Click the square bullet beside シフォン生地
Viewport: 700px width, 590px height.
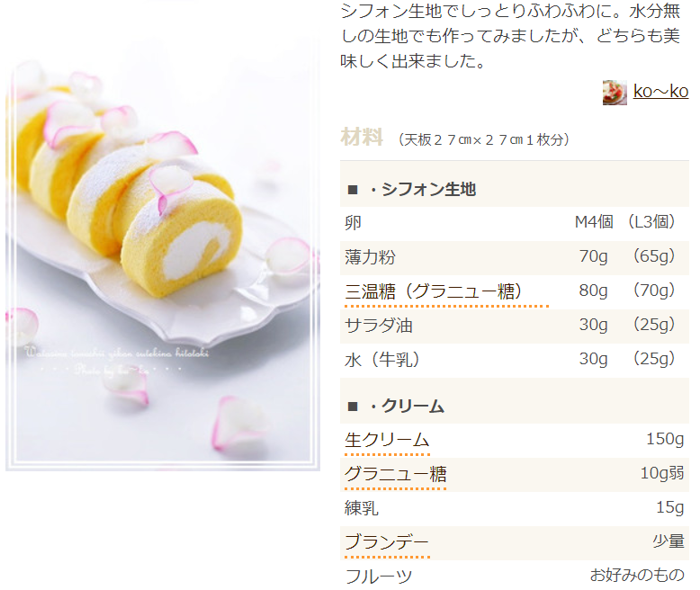point(353,190)
